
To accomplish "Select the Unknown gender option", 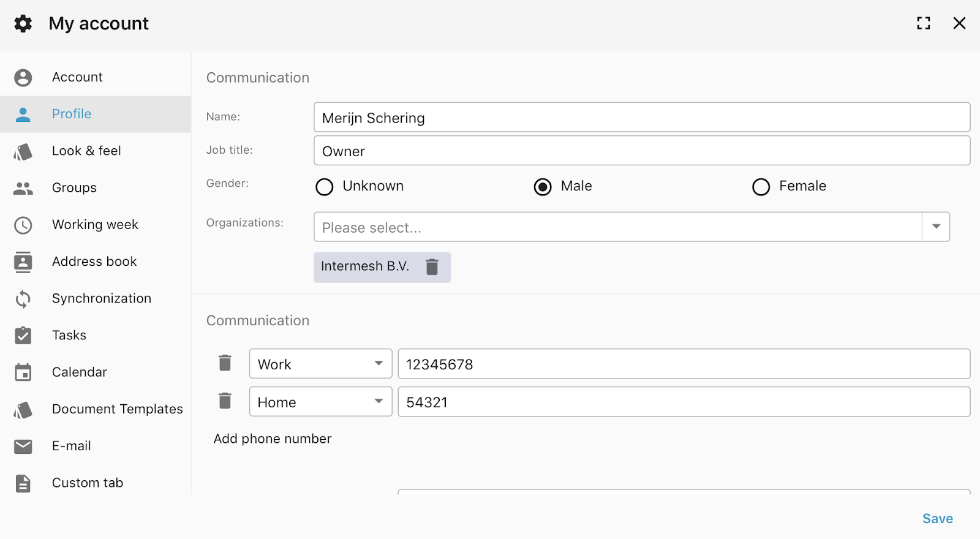I will tap(325, 187).
